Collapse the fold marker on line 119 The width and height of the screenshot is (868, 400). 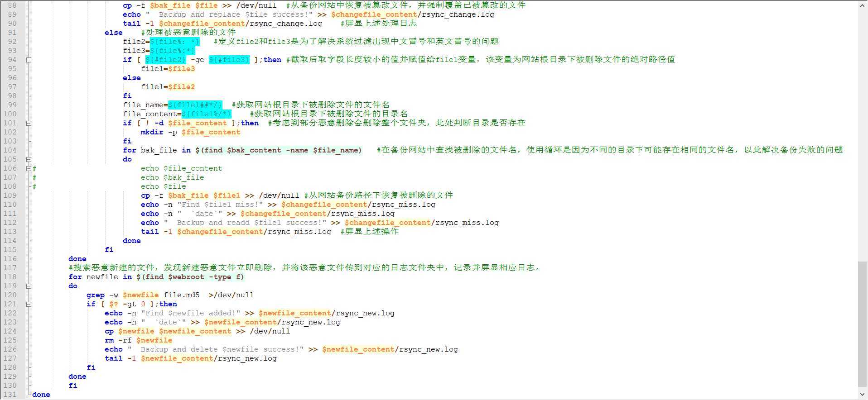(x=29, y=286)
